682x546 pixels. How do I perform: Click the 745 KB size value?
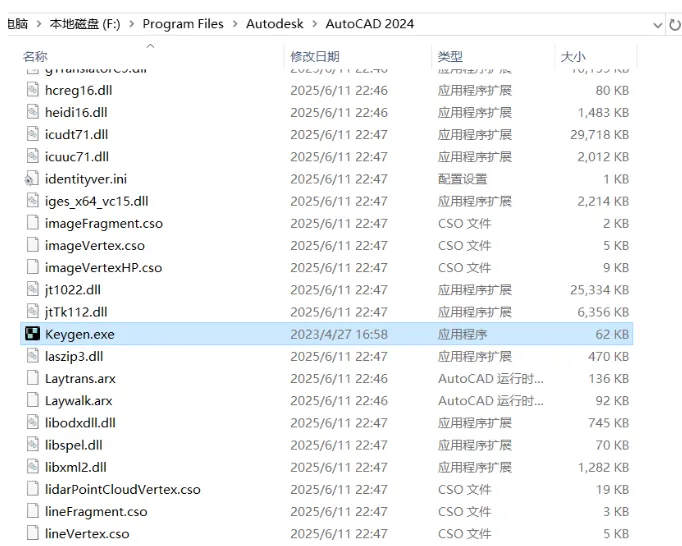[x=609, y=423]
